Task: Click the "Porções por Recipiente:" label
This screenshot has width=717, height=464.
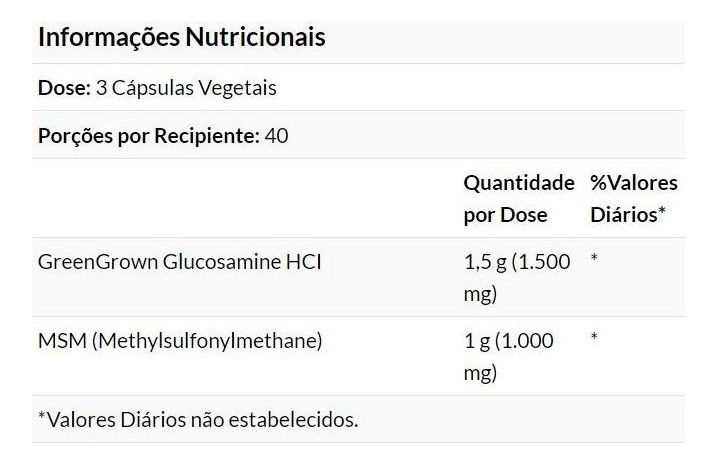Action: [x=149, y=135]
